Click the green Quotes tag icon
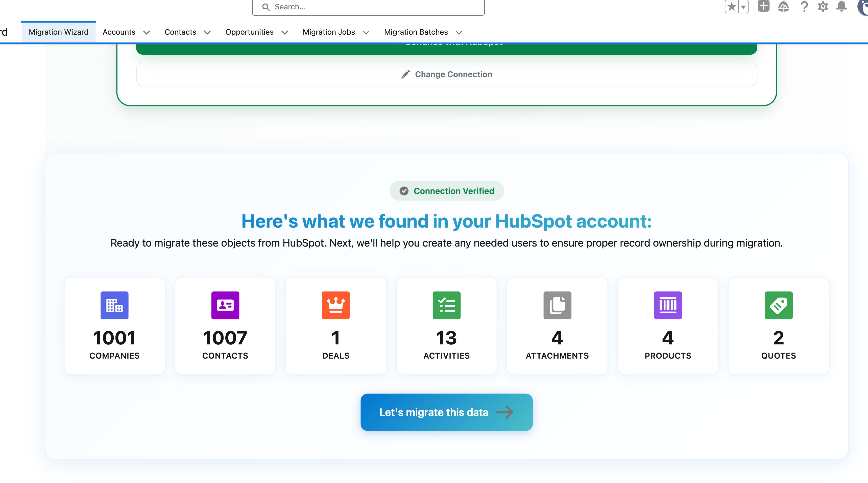The width and height of the screenshot is (868, 483). coord(778,305)
